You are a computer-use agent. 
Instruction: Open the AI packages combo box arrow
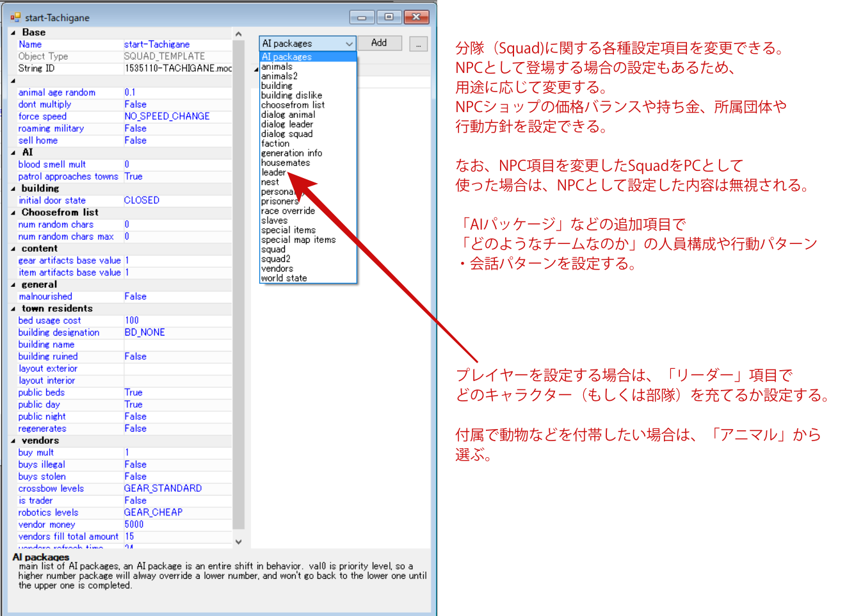tap(349, 44)
